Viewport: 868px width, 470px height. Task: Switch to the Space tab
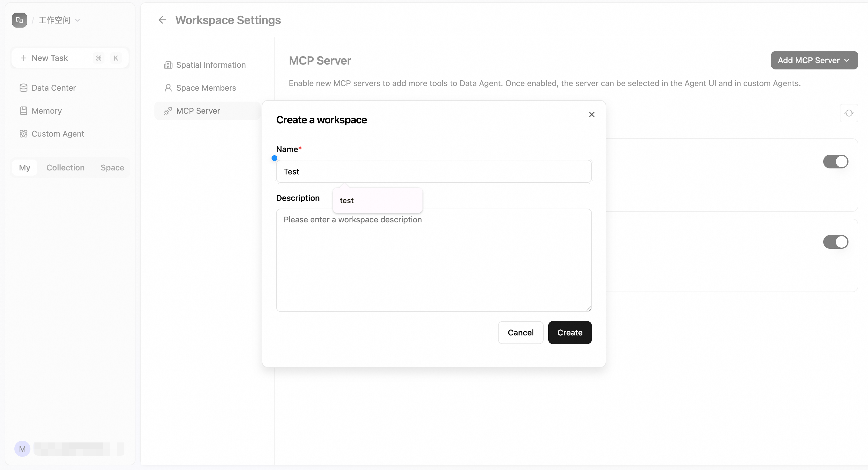tap(112, 168)
